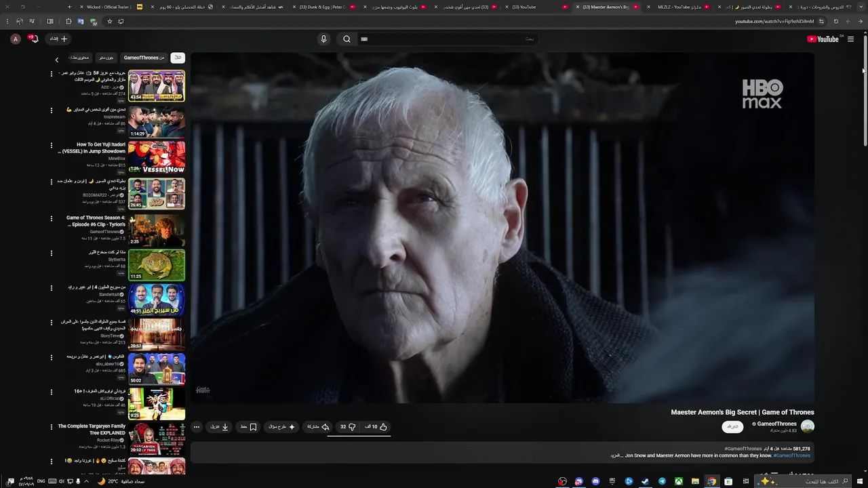This screenshot has height=488, width=868.
Task: Open options menu for the StoryTime video
Action: coord(52,323)
